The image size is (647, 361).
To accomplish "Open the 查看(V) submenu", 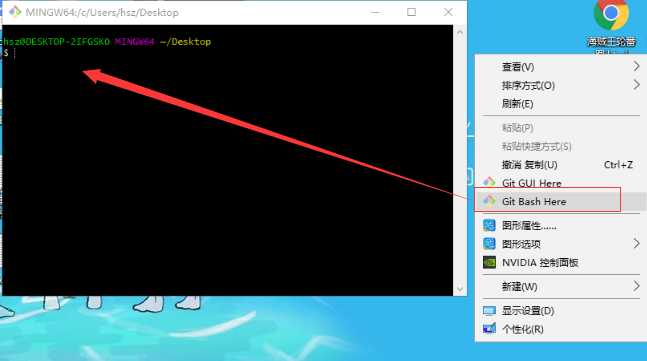I will pos(561,66).
